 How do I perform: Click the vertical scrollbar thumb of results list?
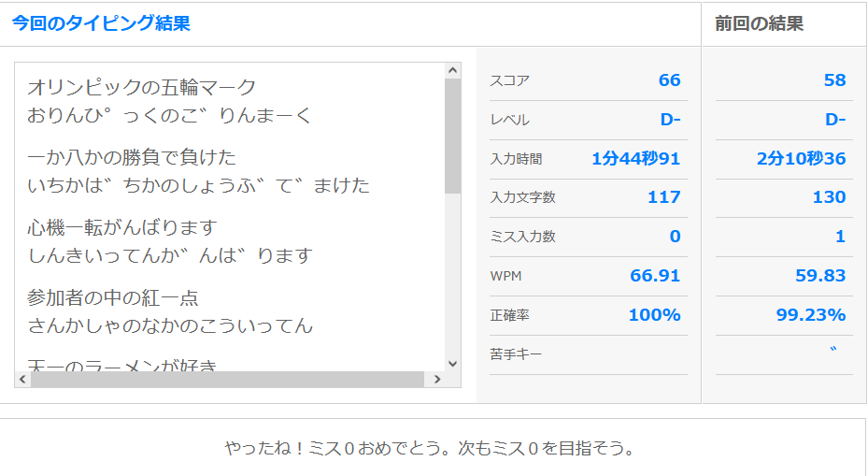pyautogui.click(x=453, y=136)
